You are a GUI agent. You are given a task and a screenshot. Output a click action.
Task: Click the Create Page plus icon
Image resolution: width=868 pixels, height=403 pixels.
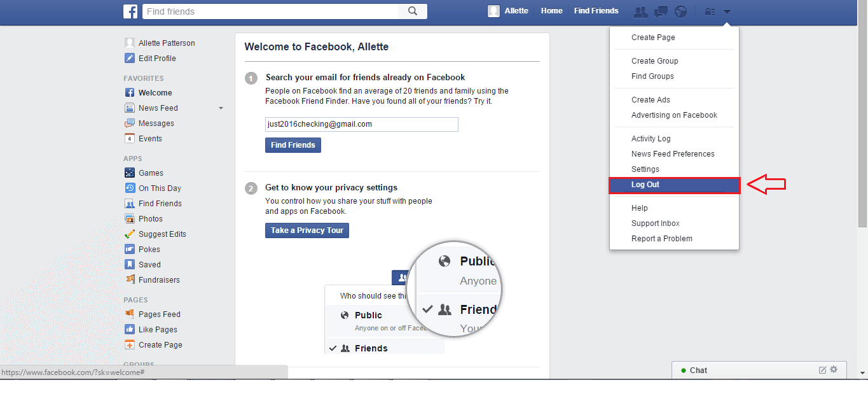(130, 345)
